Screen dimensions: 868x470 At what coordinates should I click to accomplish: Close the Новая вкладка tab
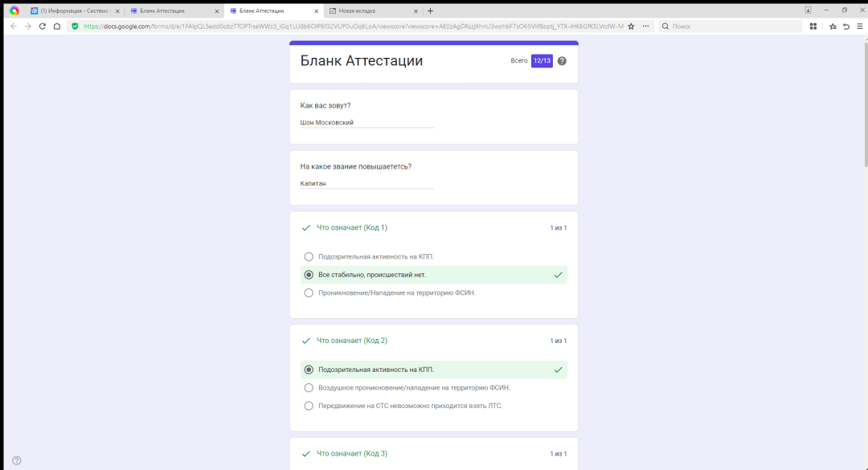click(416, 11)
